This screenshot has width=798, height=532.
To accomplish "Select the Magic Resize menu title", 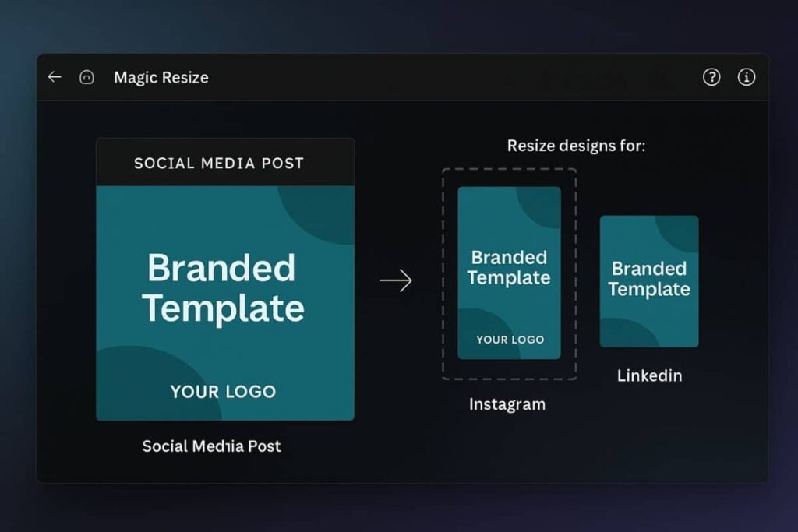I will point(161,77).
